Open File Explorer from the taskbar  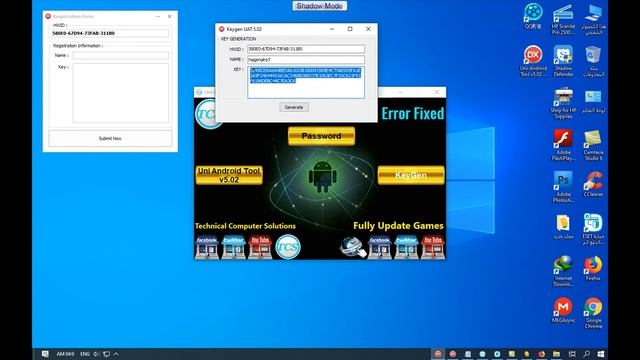click(x=556, y=354)
